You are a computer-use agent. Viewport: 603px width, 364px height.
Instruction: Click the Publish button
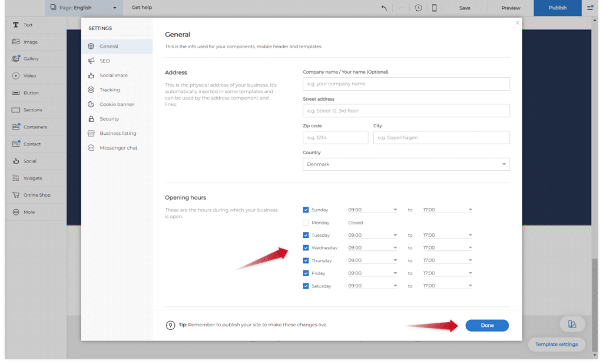[x=557, y=8]
